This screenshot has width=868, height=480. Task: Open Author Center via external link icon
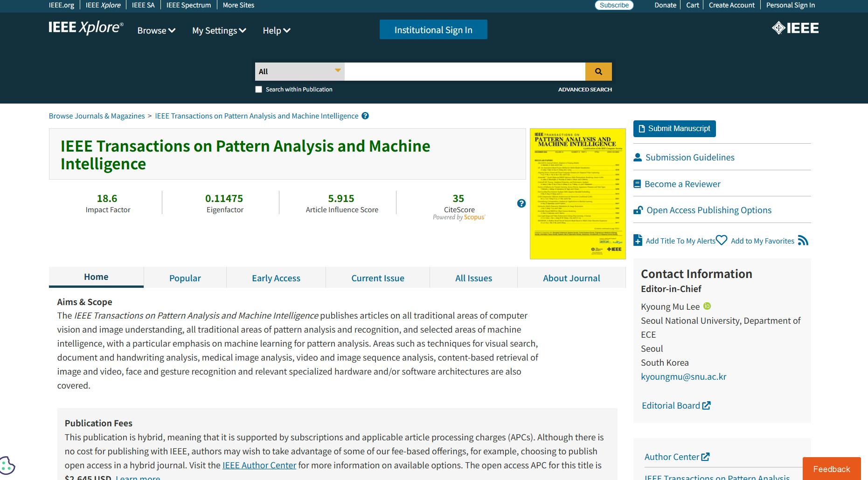click(706, 457)
